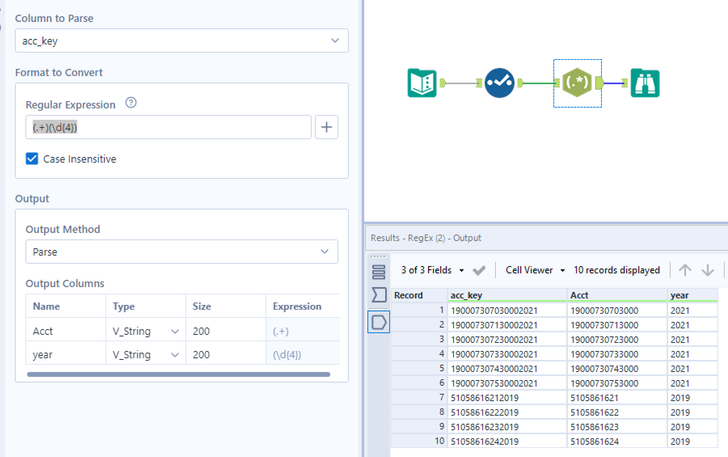The height and width of the screenshot is (457, 728).
Task: Open the 3 of 3 Fields dropdown
Action: tap(432, 270)
